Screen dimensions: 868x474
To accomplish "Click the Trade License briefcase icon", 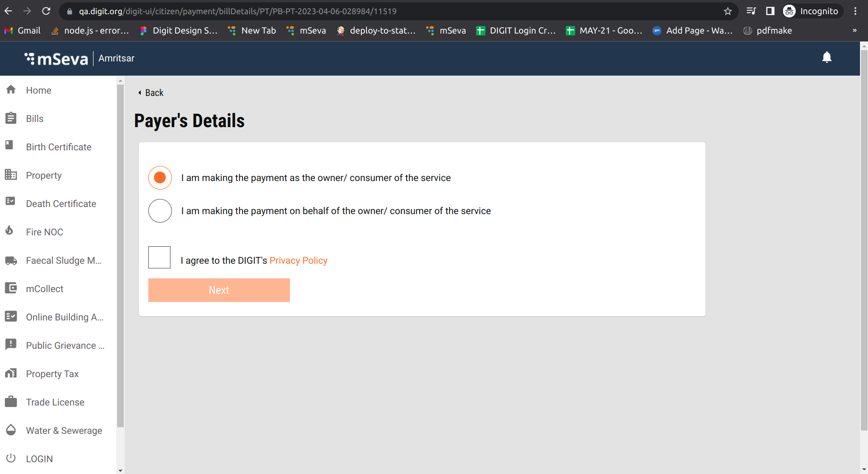I will (x=11, y=402).
